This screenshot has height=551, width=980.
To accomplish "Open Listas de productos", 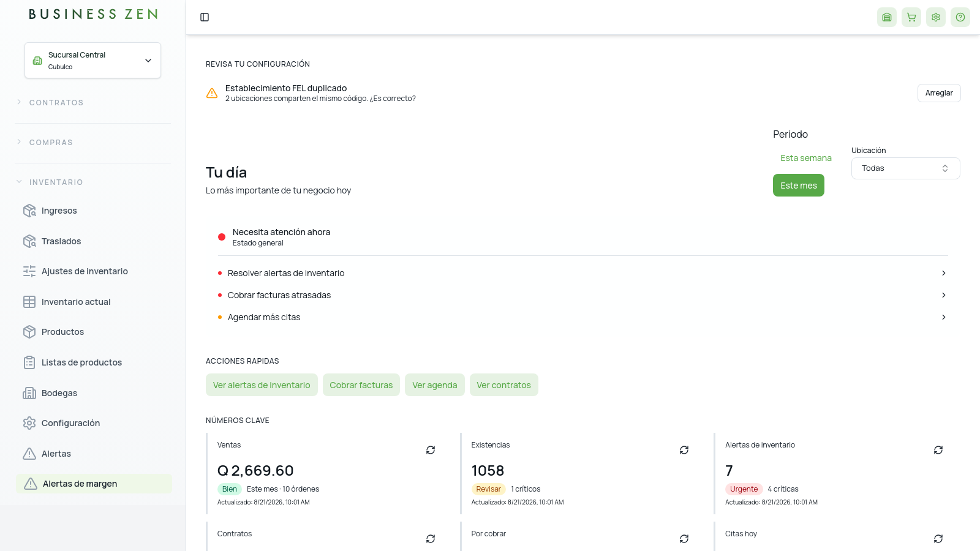I will (x=93, y=362).
